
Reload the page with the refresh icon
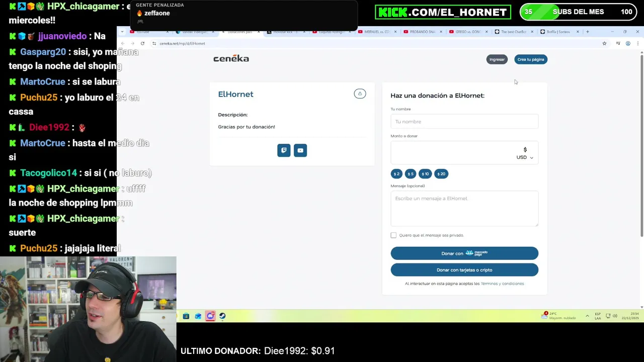[x=142, y=43]
